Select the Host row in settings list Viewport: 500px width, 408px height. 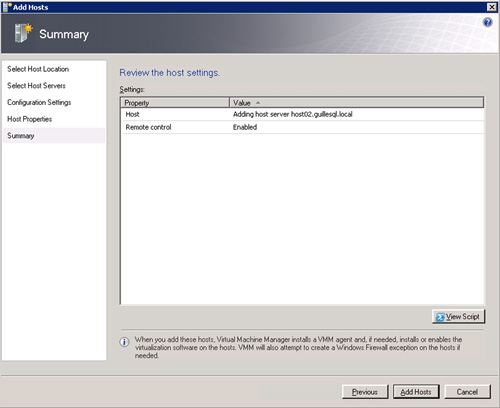[x=303, y=114]
